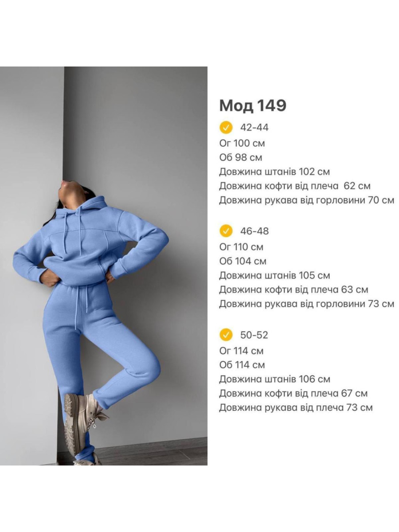
Task: Select the 42-44 size label
Action: pyautogui.click(x=254, y=128)
